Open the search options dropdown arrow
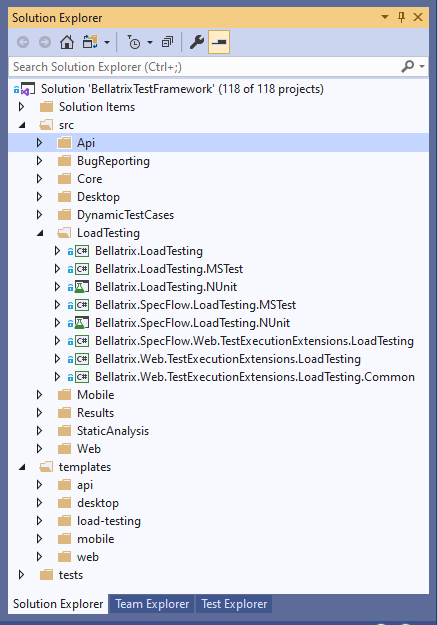The image size is (438, 625). click(422, 67)
